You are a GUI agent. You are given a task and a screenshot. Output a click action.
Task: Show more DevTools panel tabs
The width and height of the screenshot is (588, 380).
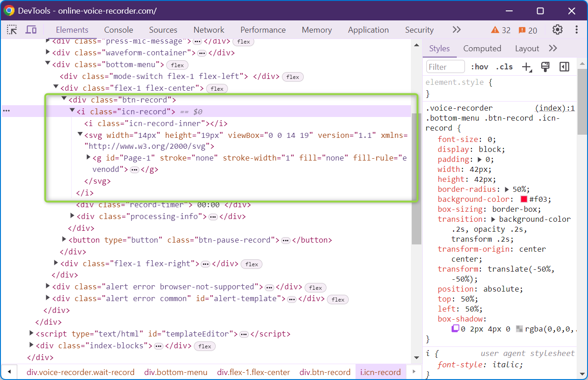(456, 30)
